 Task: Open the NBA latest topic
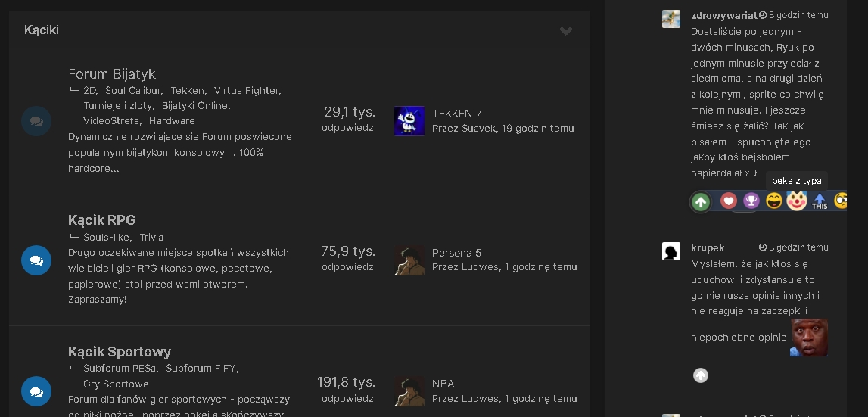point(443,384)
